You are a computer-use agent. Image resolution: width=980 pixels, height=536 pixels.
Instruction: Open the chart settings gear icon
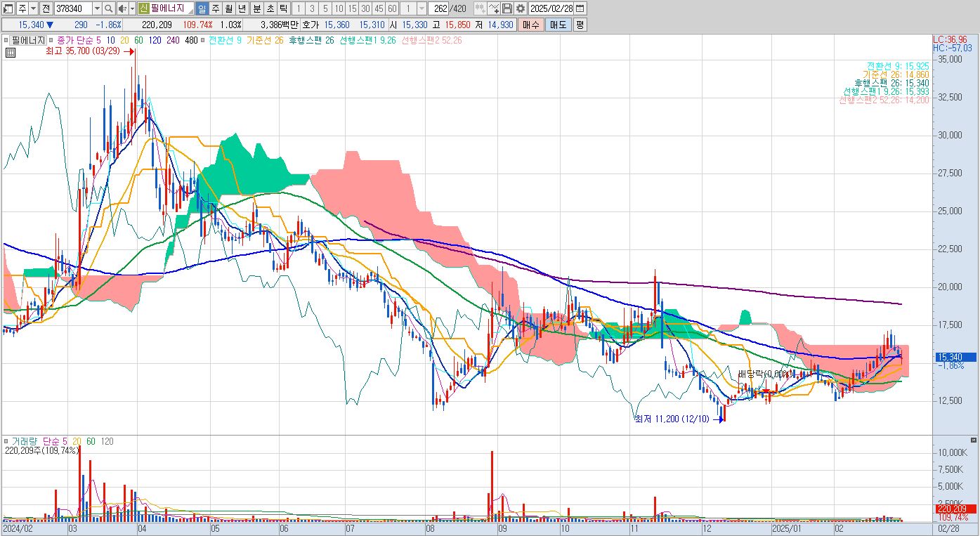pyautogui.click(x=520, y=8)
